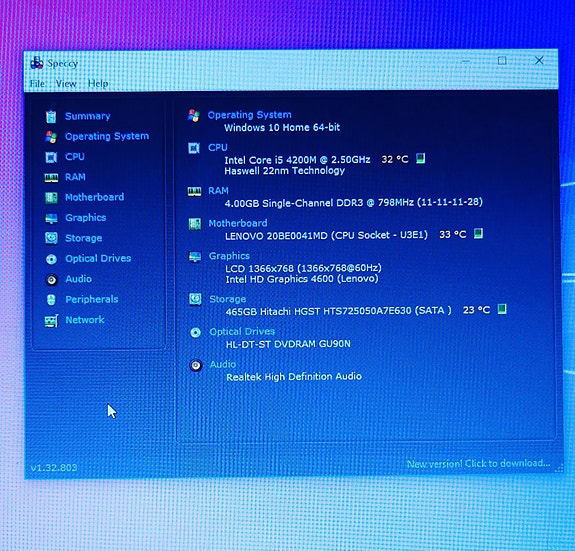The image size is (575, 551).
Task: Click 'HL-DT-ST DVDRAM GU90N' text
Action: (x=288, y=344)
